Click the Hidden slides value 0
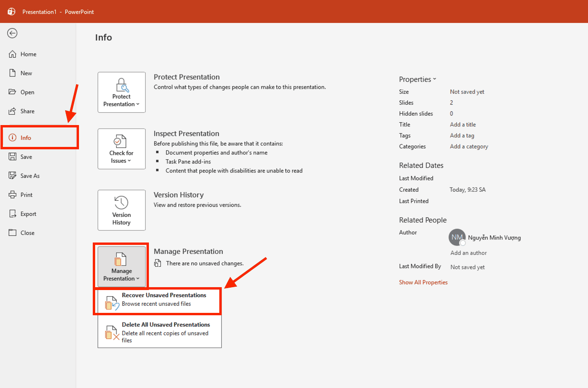Screen dimensions: 588x388 pos(451,114)
